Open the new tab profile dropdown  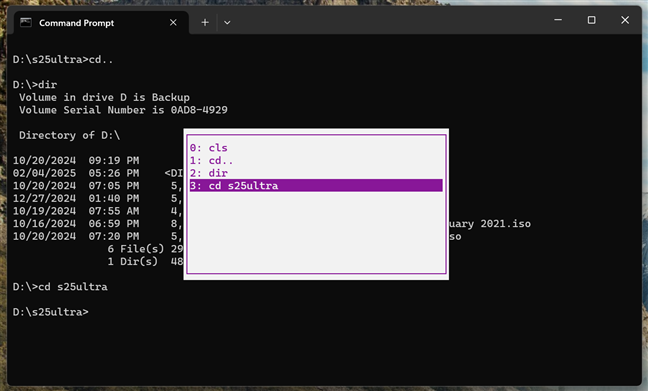coord(227,23)
